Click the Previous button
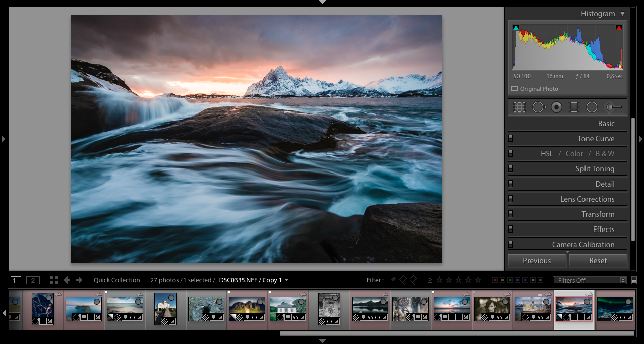Viewport: 644px width, 344px height. coord(537,261)
